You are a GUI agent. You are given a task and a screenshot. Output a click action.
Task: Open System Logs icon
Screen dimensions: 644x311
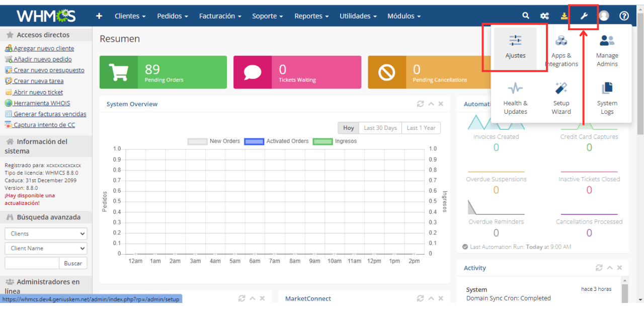pyautogui.click(x=607, y=98)
